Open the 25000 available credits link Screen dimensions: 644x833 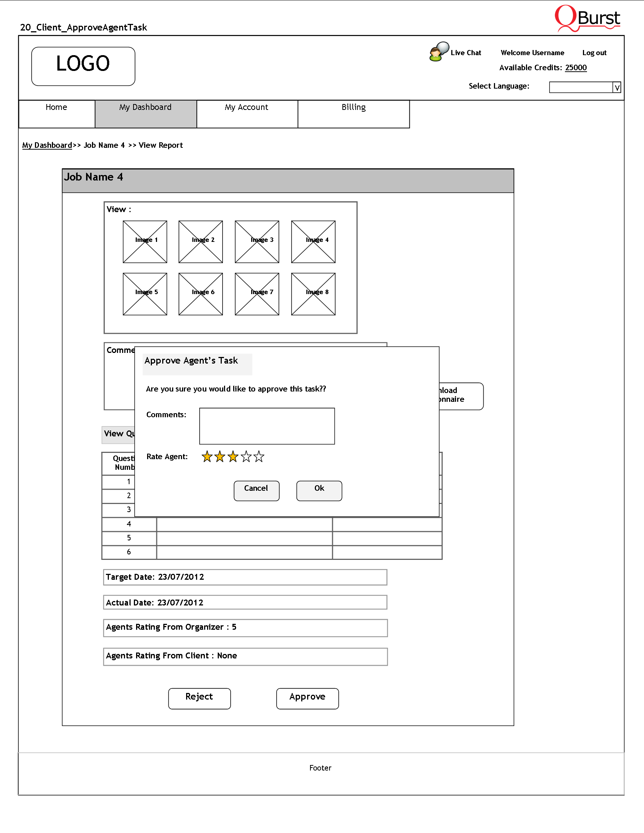click(x=575, y=68)
